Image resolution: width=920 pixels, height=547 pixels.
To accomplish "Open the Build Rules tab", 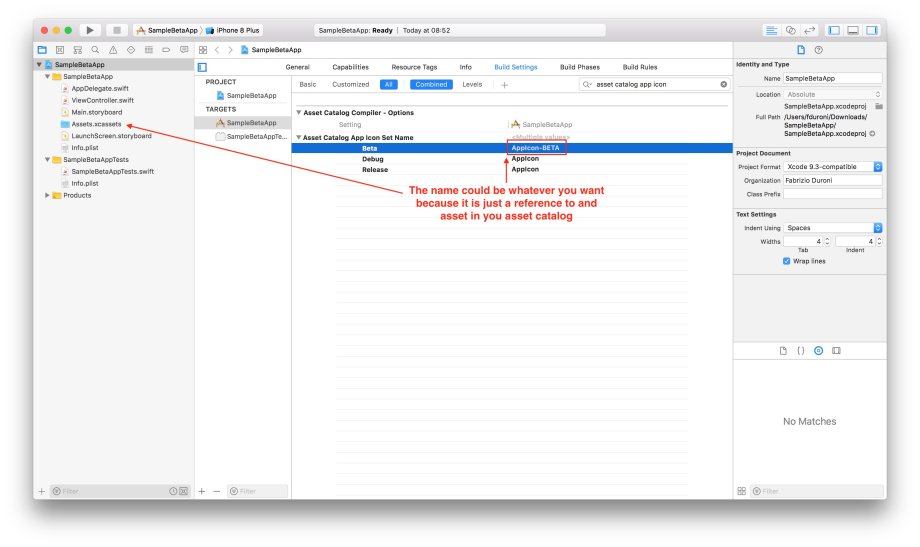I will (x=640, y=67).
